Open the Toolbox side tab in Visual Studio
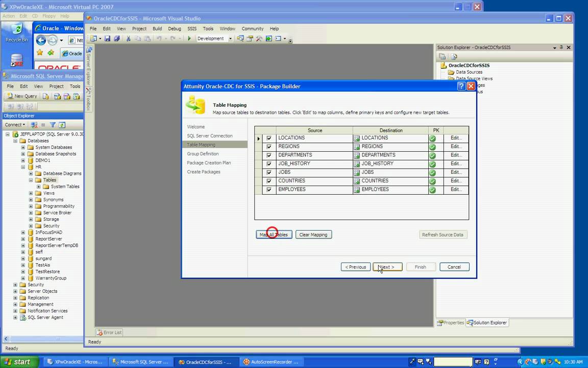 tap(88, 99)
